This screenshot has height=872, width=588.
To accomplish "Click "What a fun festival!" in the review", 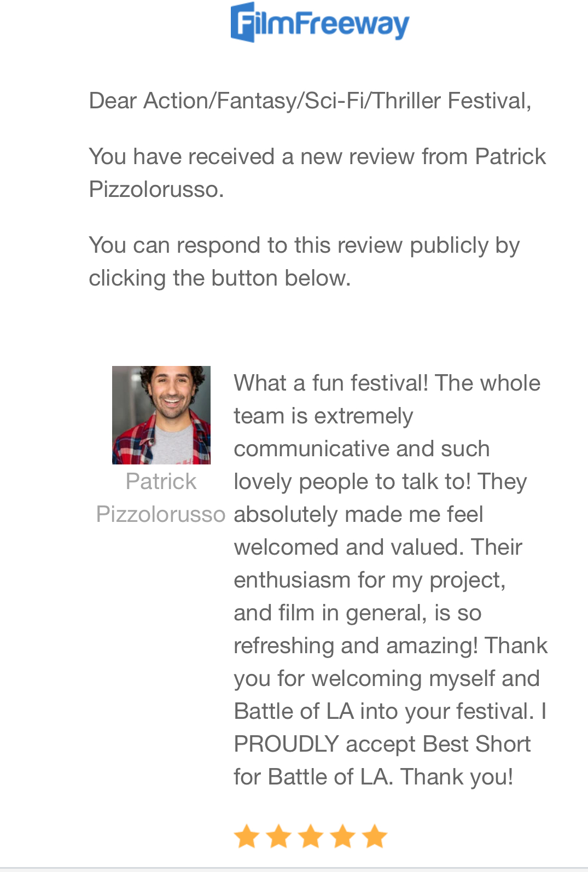I will coord(331,383).
